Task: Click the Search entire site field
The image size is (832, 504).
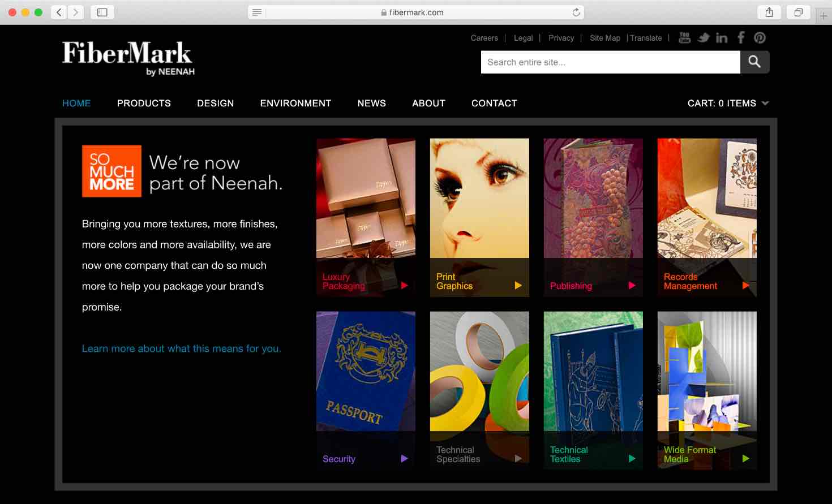Action: click(x=611, y=62)
